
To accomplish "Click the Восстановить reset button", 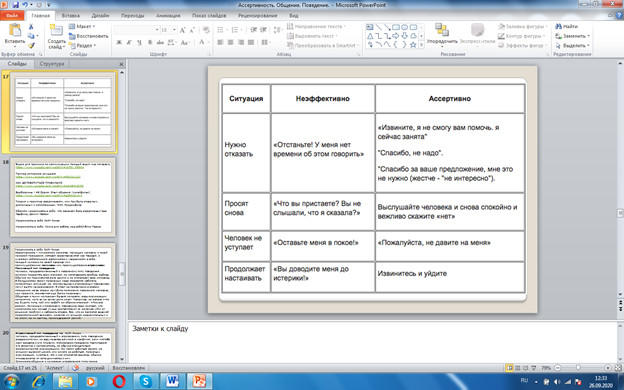I will click(x=88, y=36).
